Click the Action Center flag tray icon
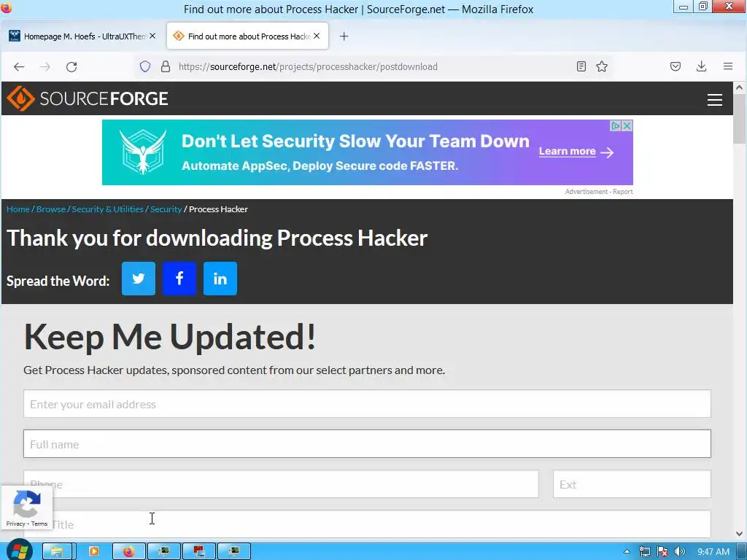747x560 pixels. coord(662,551)
